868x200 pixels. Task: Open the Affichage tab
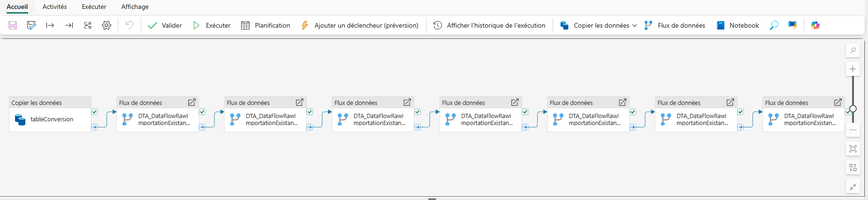pyautogui.click(x=135, y=7)
